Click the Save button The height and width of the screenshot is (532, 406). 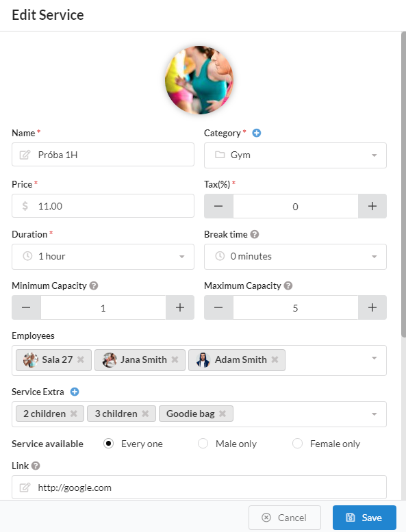coord(364,518)
